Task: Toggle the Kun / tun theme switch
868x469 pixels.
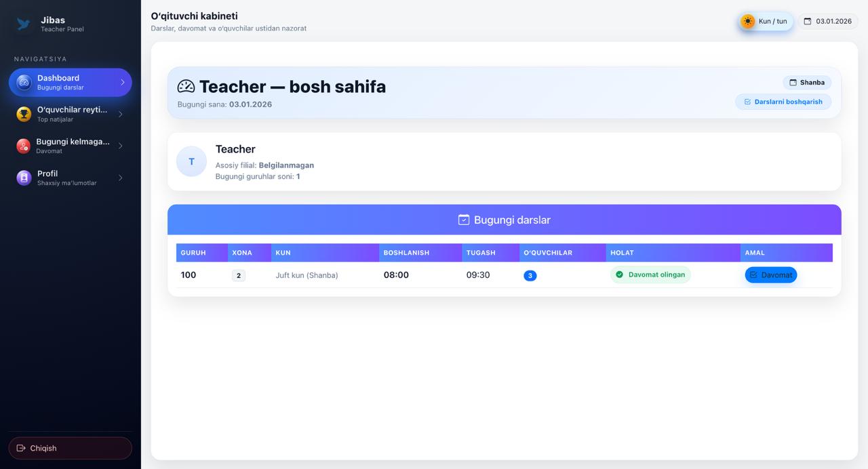Action: click(766, 22)
